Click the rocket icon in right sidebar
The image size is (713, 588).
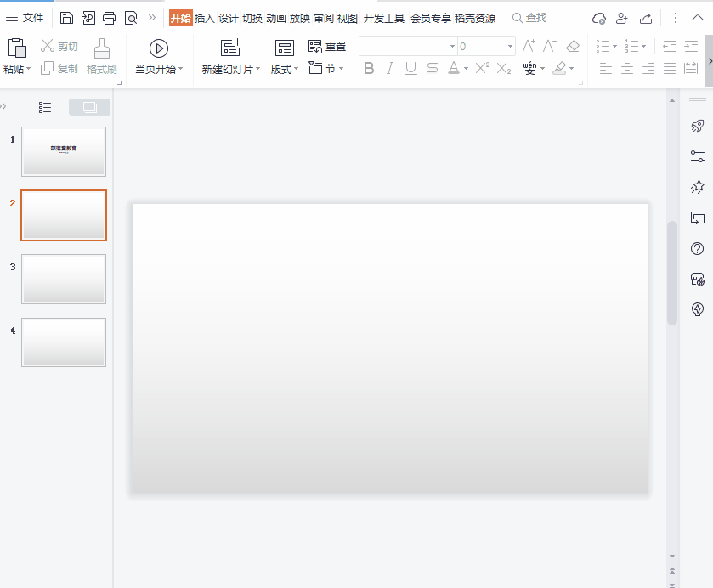click(x=697, y=126)
